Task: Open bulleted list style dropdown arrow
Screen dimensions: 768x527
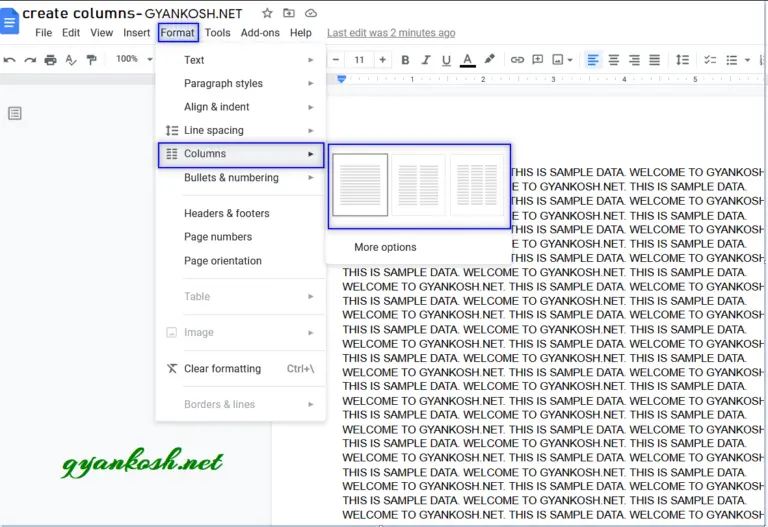Action: [747, 60]
